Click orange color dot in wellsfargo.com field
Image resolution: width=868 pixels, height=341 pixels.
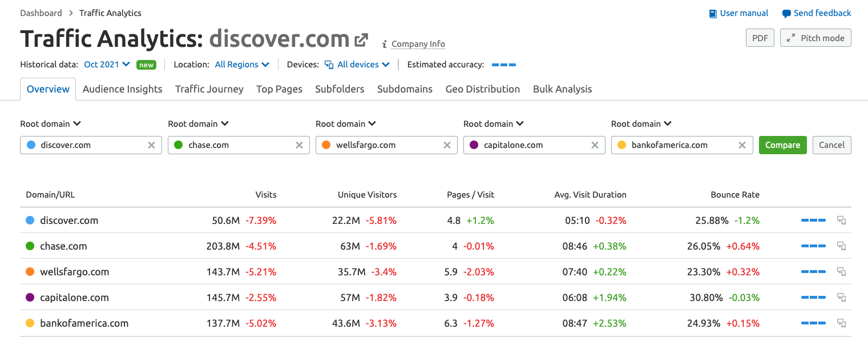[x=326, y=145]
